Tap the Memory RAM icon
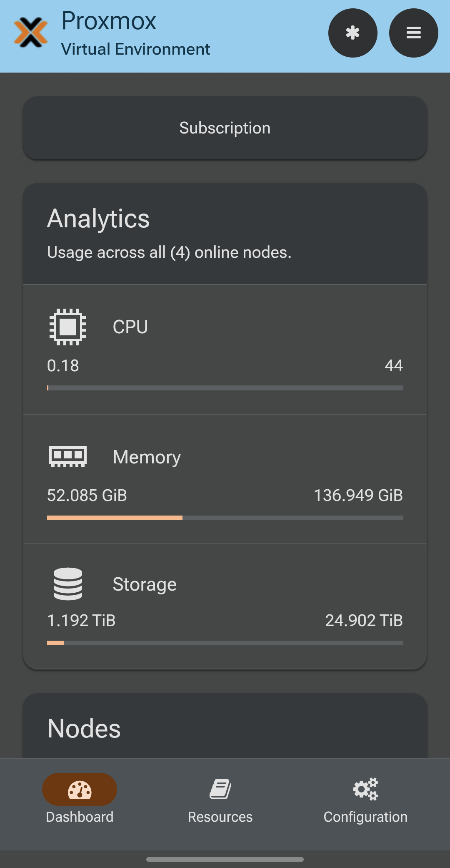Image resolution: width=450 pixels, height=868 pixels. (x=68, y=456)
